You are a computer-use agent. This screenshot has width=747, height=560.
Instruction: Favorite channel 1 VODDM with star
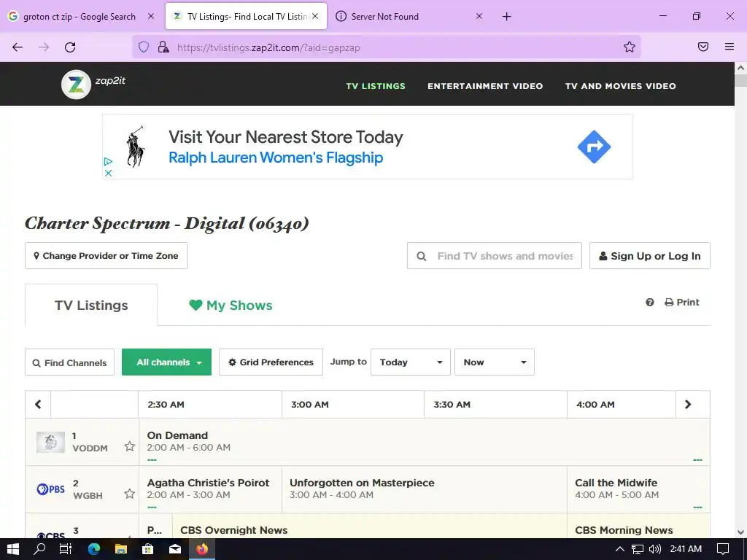[130, 446]
